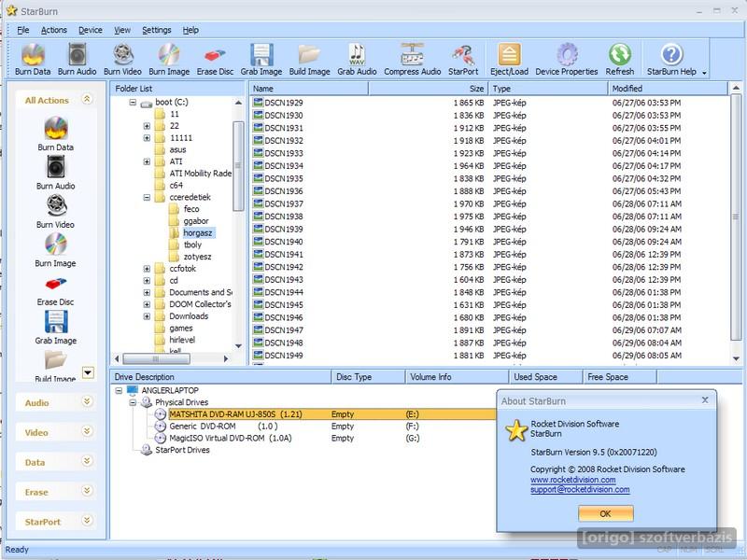Click Grab Audio toolbar icon
The image size is (747, 560).
pos(357,60)
